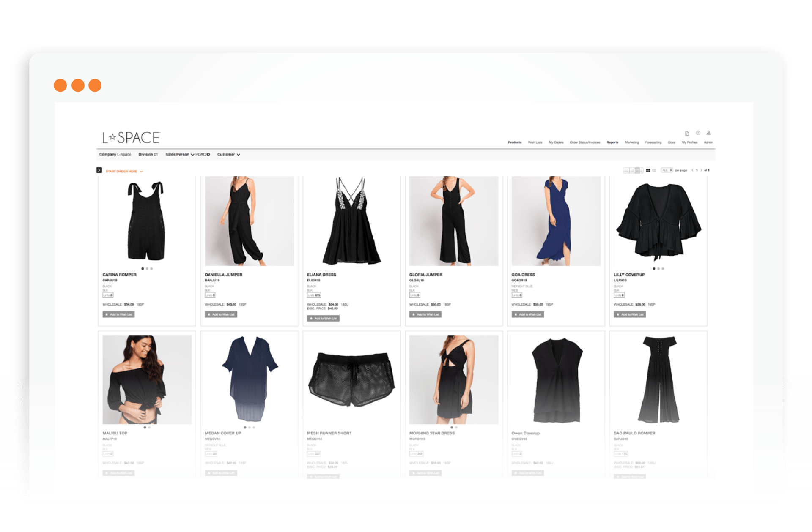812x532 pixels.
Task: Show second image dot for Carina Romper
Action: pos(147,269)
